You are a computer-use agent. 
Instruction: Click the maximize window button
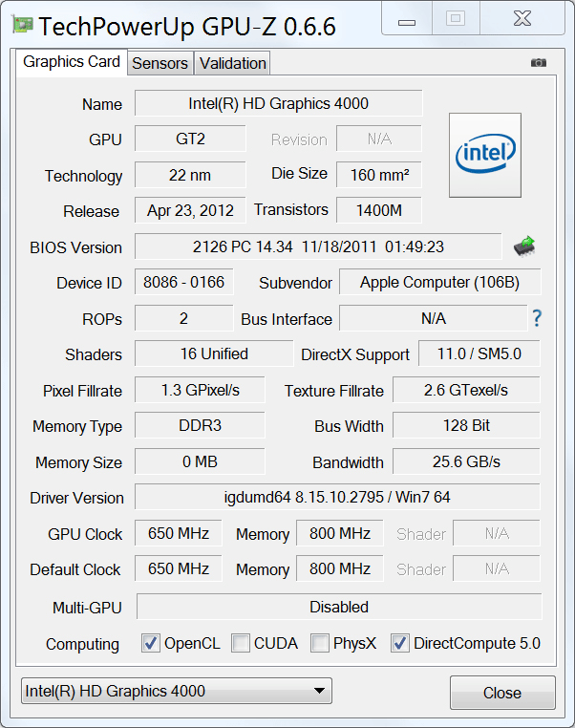[x=456, y=19]
